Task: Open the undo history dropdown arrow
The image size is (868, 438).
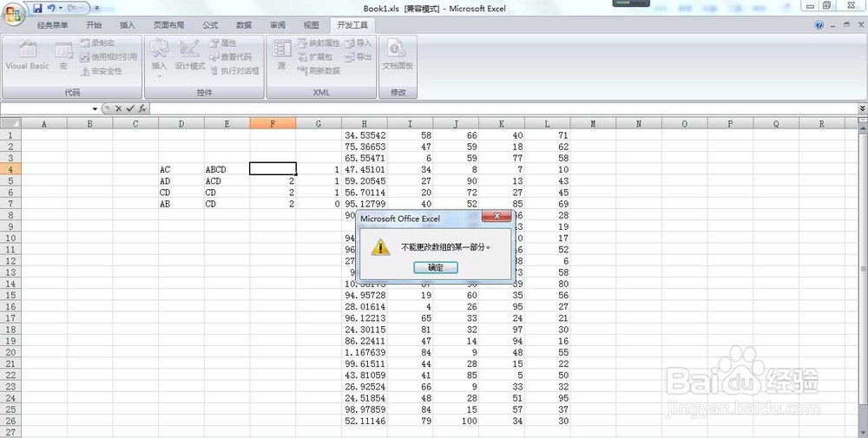Action: (61, 9)
